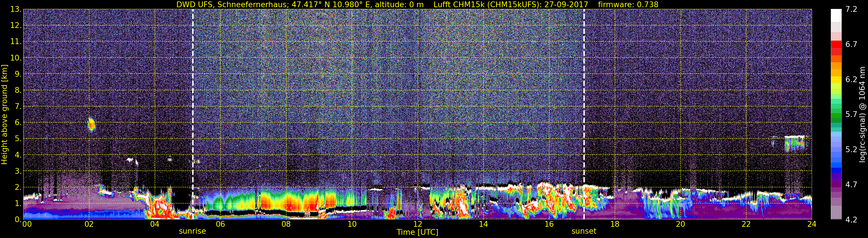Click the colorbar value label '5.7'
This screenshot has width=868, height=238.
pos(851,115)
